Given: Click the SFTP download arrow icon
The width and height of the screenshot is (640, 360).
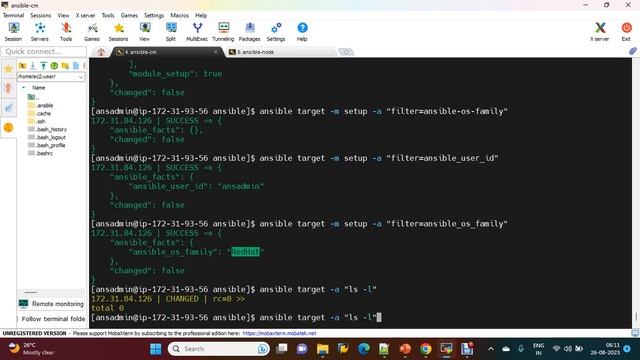Looking at the screenshot, I should [33, 66].
